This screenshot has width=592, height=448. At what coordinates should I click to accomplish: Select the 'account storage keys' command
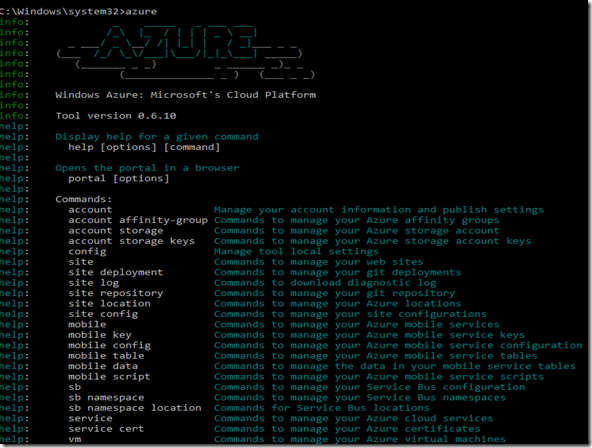[x=131, y=241]
